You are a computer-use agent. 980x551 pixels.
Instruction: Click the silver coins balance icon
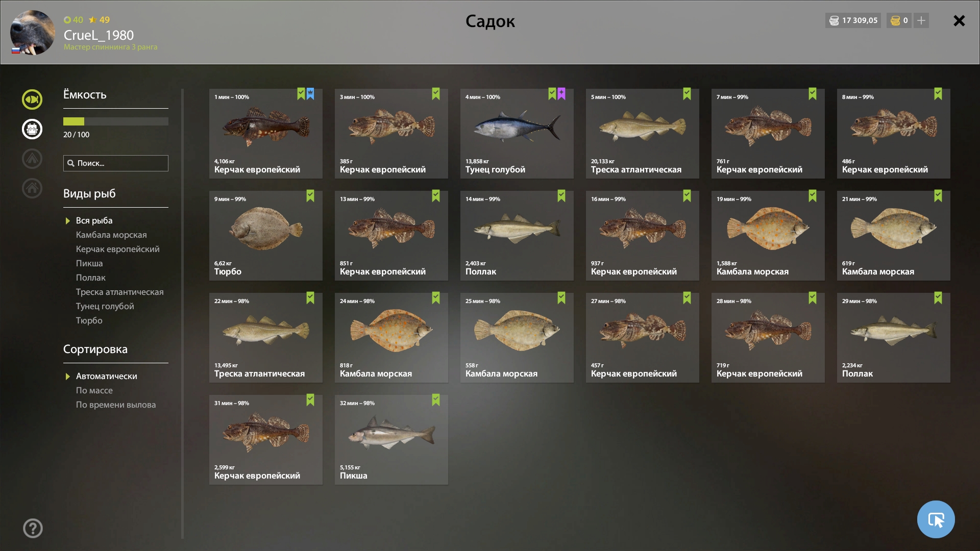[834, 20]
